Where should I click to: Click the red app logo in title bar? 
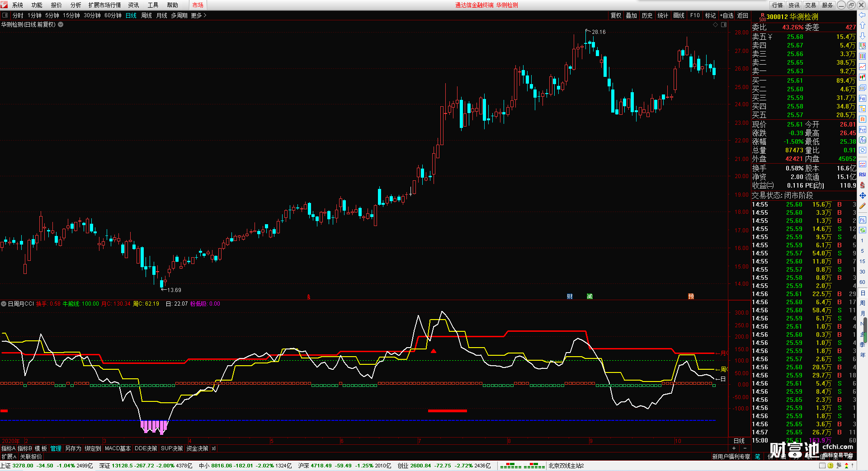click(4, 5)
